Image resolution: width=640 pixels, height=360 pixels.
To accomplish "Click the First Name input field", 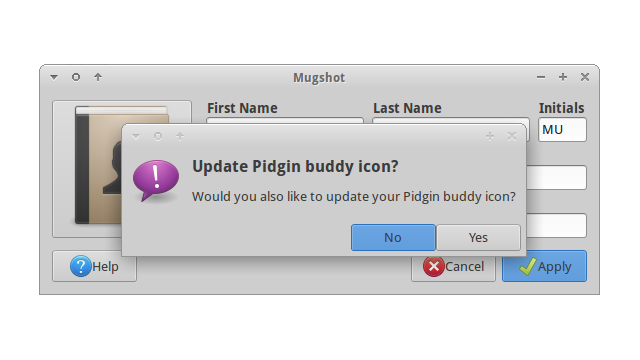I will [285, 121].
